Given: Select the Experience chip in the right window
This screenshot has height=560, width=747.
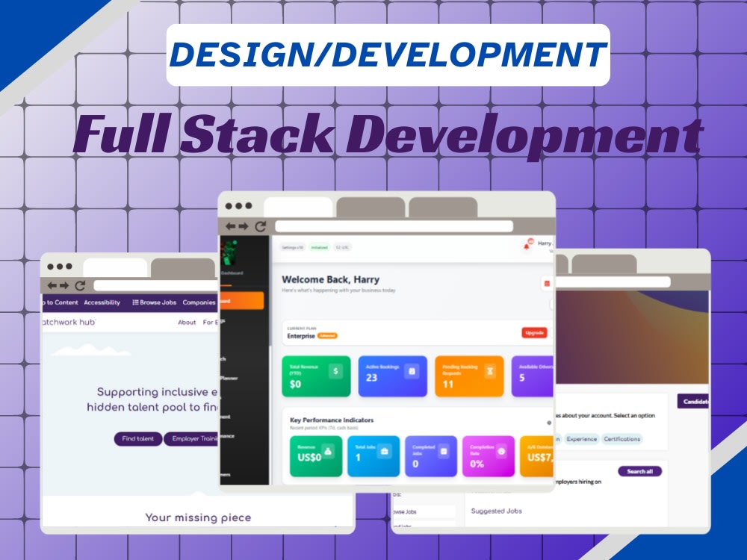Looking at the screenshot, I should pos(582,439).
